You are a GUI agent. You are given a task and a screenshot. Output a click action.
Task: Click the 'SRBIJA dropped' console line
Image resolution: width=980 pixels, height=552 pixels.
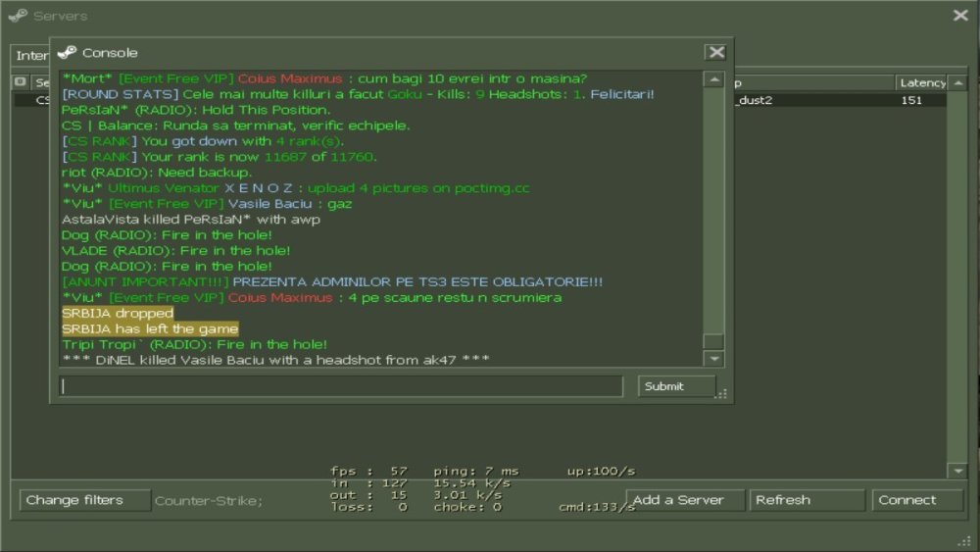coord(118,313)
